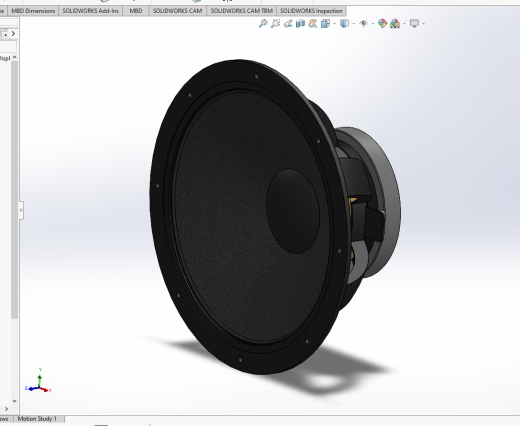Switch to the SOLIDWORKS CAM tab
Screen dimensions: 520x426
point(177,11)
